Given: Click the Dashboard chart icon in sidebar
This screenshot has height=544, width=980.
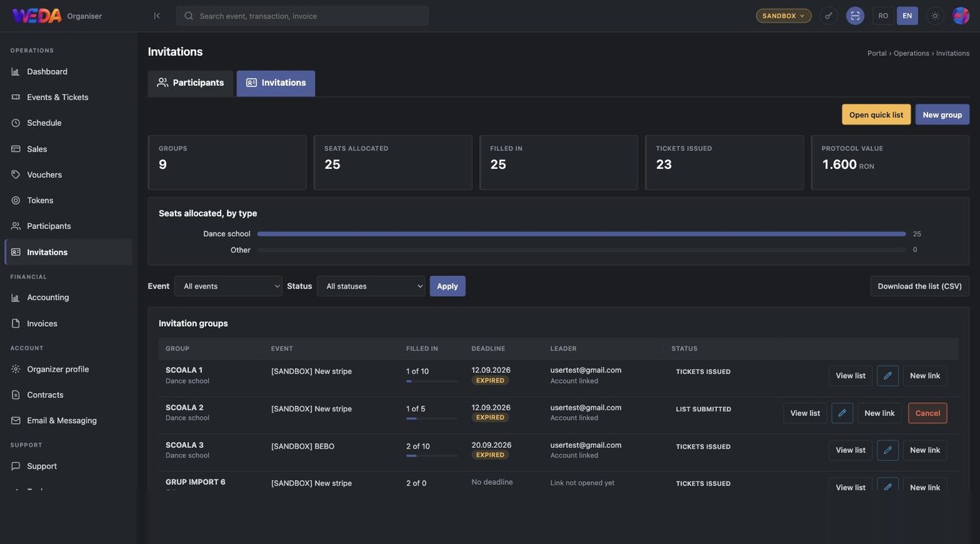Looking at the screenshot, I should click(x=16, y=71).
